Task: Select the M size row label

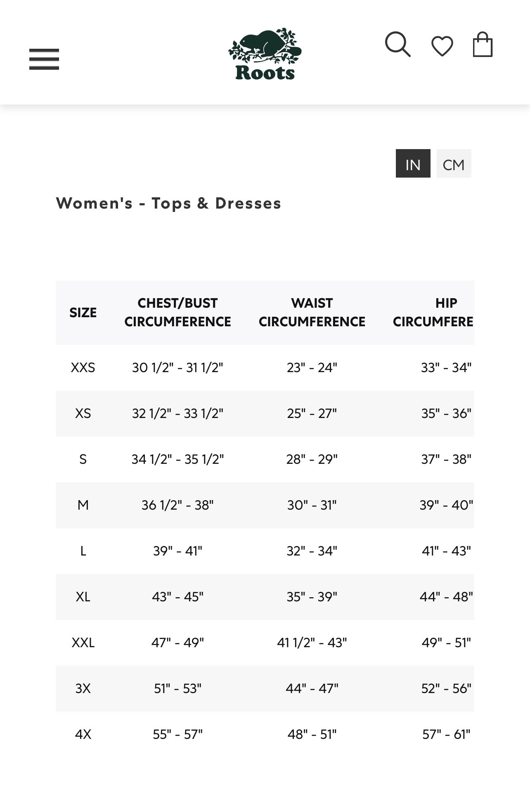Action: tap(83, 505)
